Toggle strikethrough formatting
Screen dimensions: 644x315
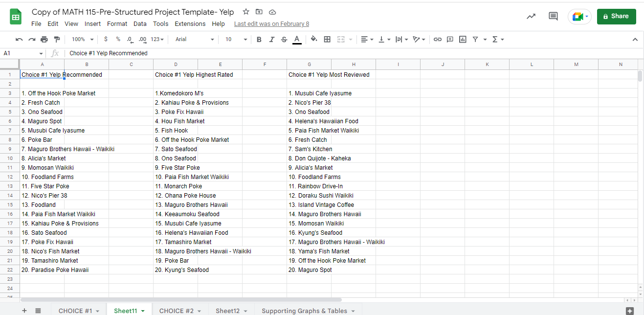point(284,39)
